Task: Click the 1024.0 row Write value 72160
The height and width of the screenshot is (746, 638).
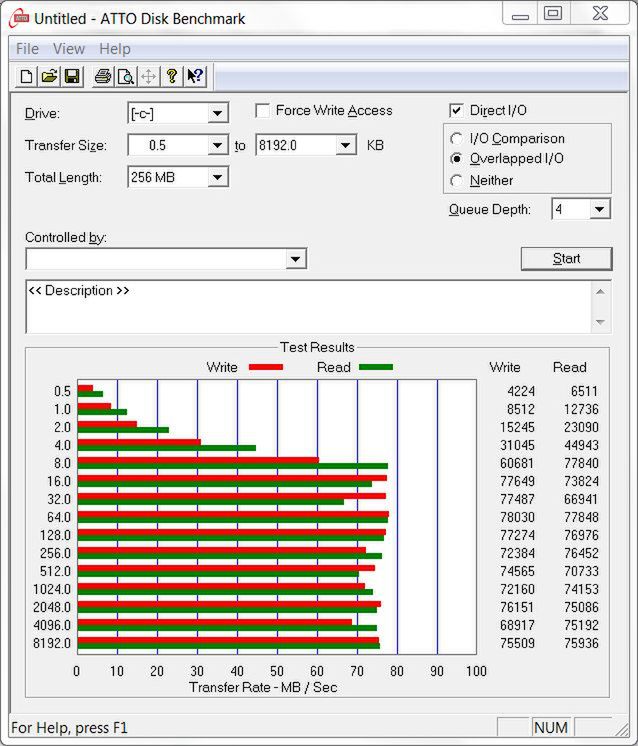Action: tap(517, 589)
